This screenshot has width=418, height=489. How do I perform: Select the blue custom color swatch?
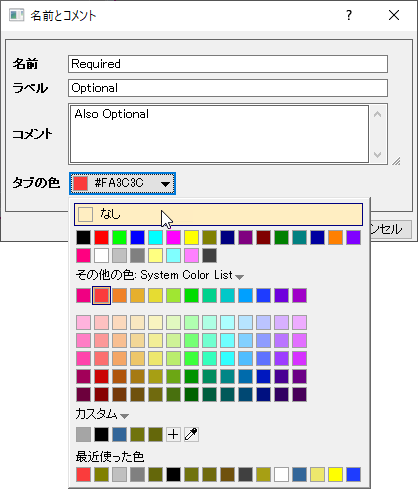[x=119, y=434]
